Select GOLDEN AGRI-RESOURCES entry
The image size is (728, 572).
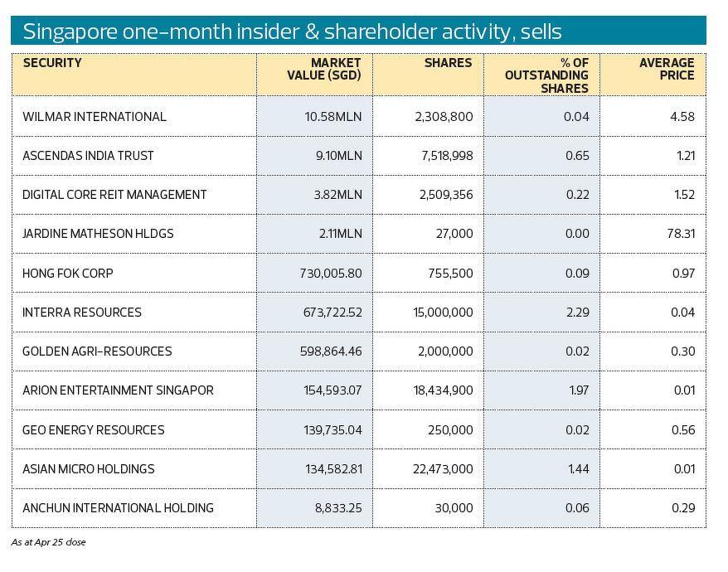pyautogui.click(x=97, y=351)
